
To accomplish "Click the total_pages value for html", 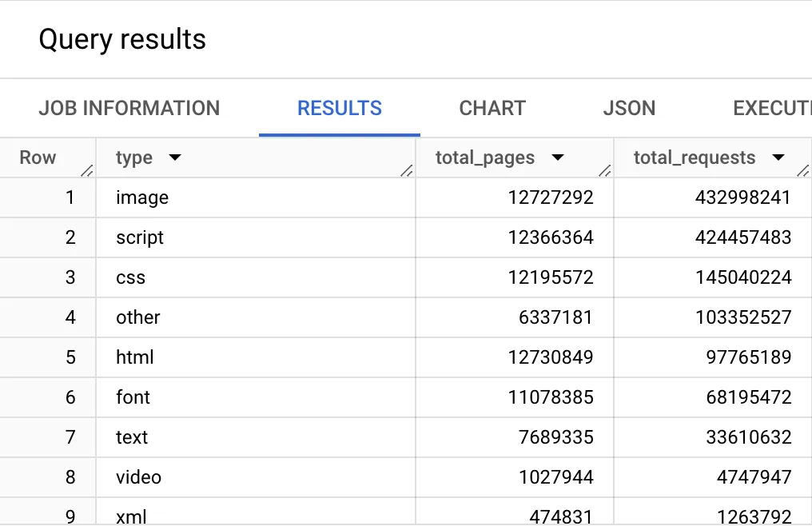I will (550, 357).
